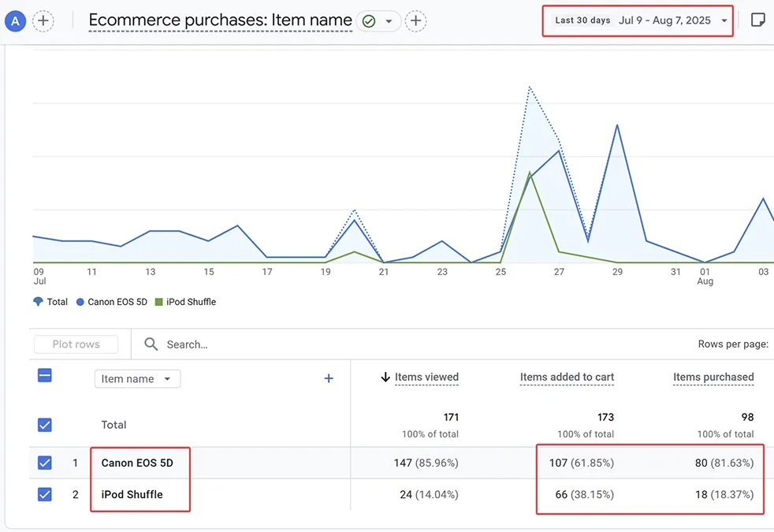Uncheck the iPod Shuffle row checkbox
The width and height of the screenshot is (774, 532).
pyautogui.click(x=44, y=494)
